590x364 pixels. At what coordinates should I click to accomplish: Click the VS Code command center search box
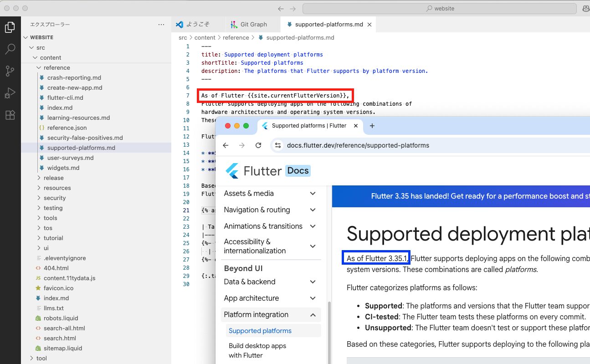click(440, 9)
